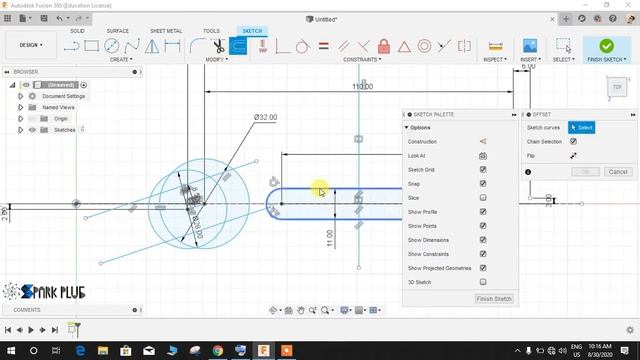Switch to the Sheet Metal tab

[x=166, y=31]
